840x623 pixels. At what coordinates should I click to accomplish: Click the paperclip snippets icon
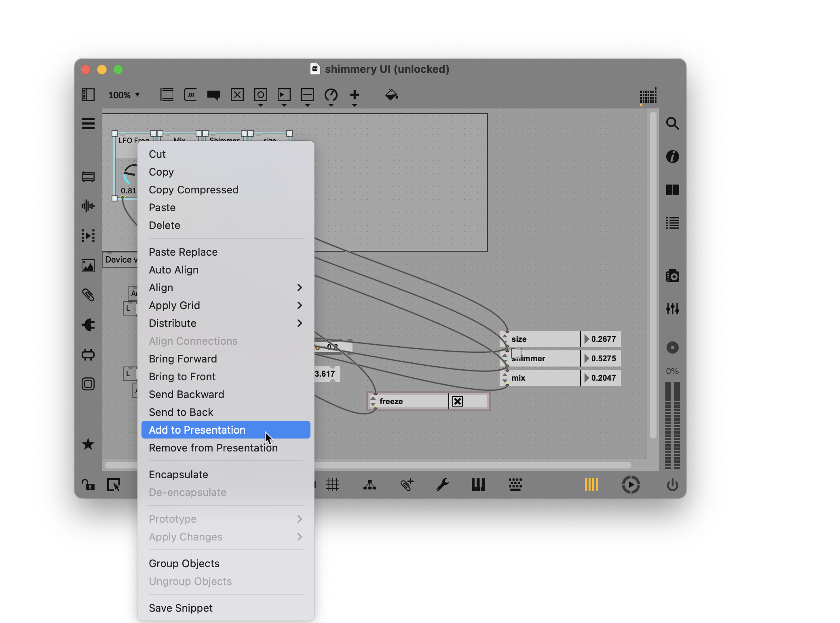88,295
